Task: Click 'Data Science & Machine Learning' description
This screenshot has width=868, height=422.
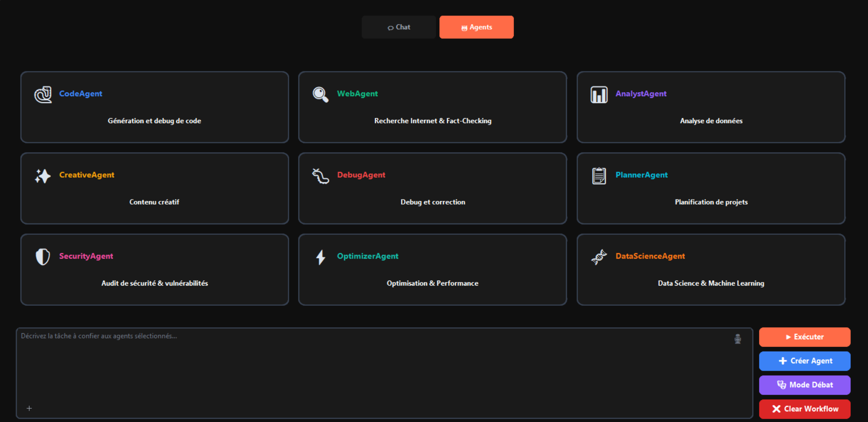Action: click(711, 283)
